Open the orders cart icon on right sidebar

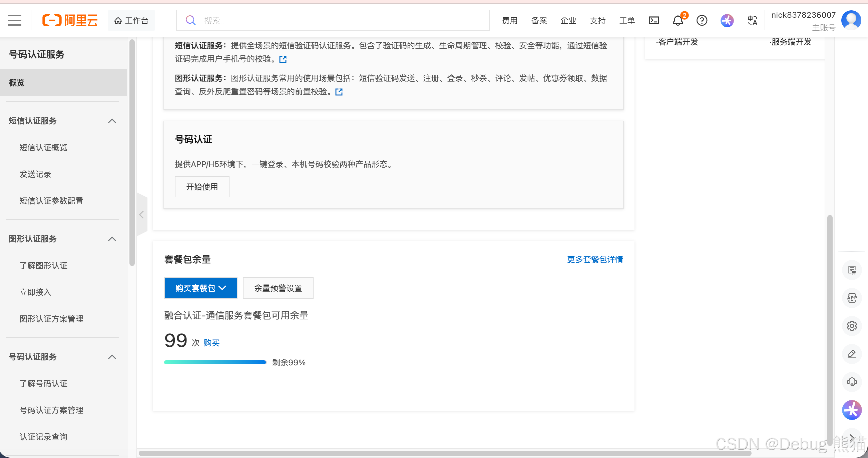click(x=852, y=270)
